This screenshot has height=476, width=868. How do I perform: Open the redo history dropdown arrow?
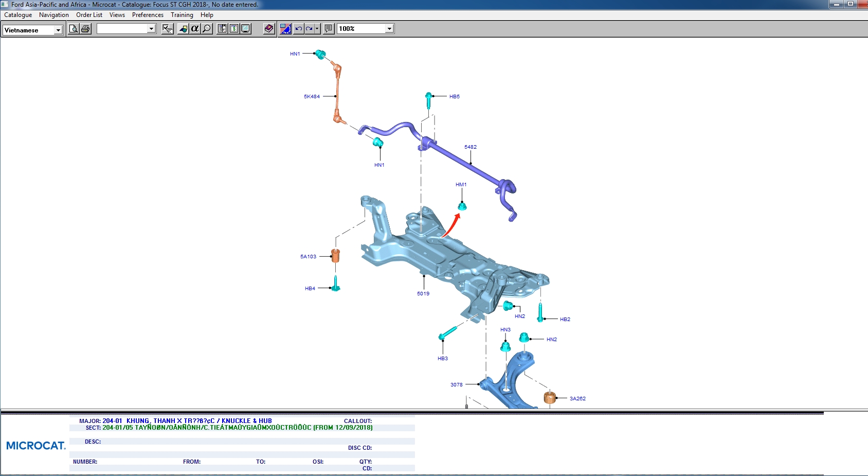click(x=317, y=29)
